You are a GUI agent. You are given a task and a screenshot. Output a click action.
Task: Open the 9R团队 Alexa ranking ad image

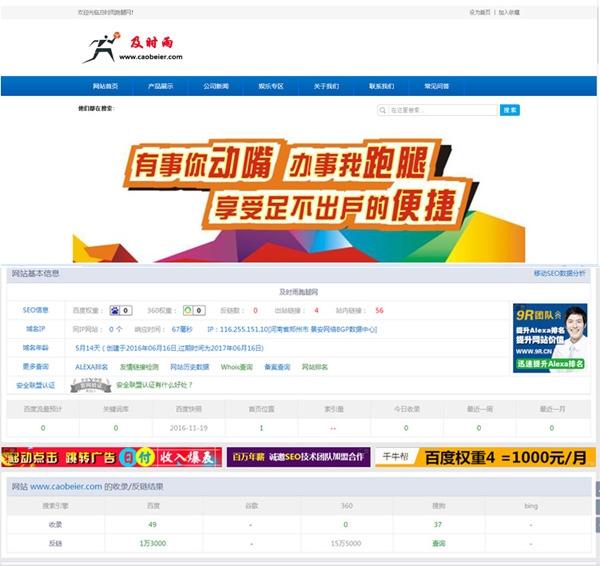coord(549,338)
